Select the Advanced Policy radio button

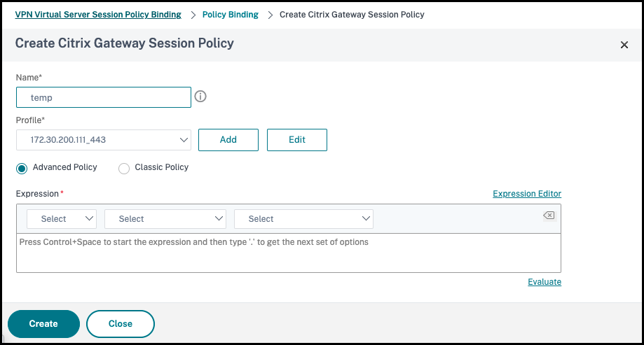point(22,168)
